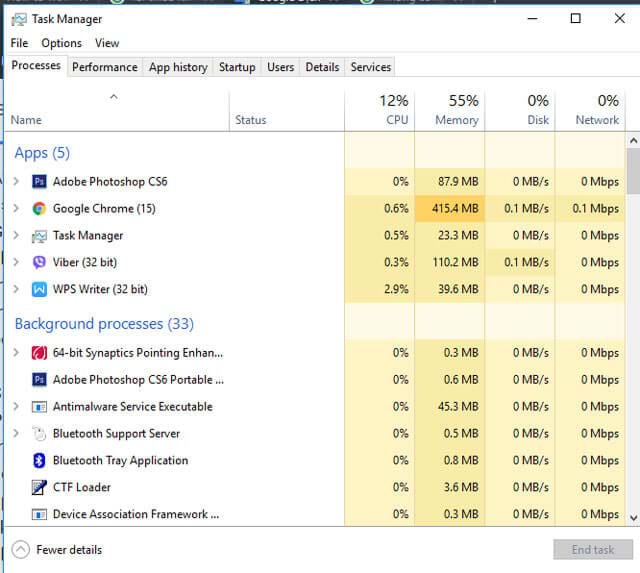Expand the Google Chrome process group
The width and height of the screenshot is (640, 573).
16,209
